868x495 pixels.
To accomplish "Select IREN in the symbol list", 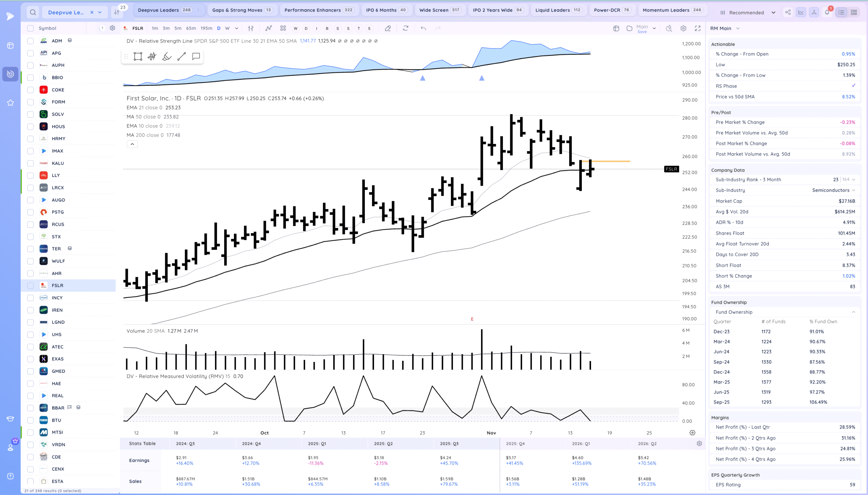I will click(57, 310).
